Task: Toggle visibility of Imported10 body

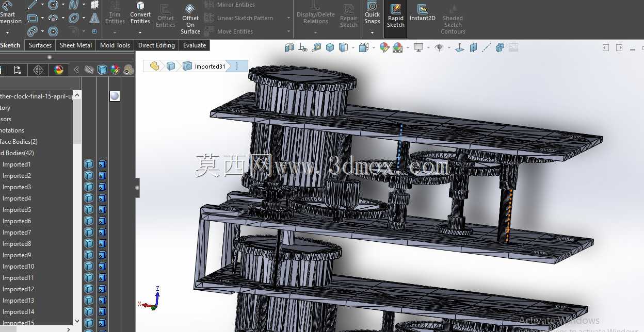Action: click(89, 267)
